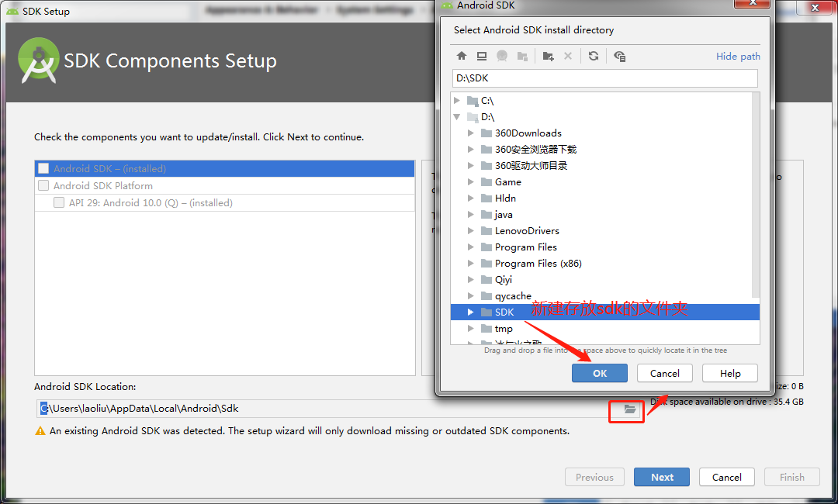Select the Android SDK Platform row text
The width and height of the screenshot is (838, 504).
[103, 186]
